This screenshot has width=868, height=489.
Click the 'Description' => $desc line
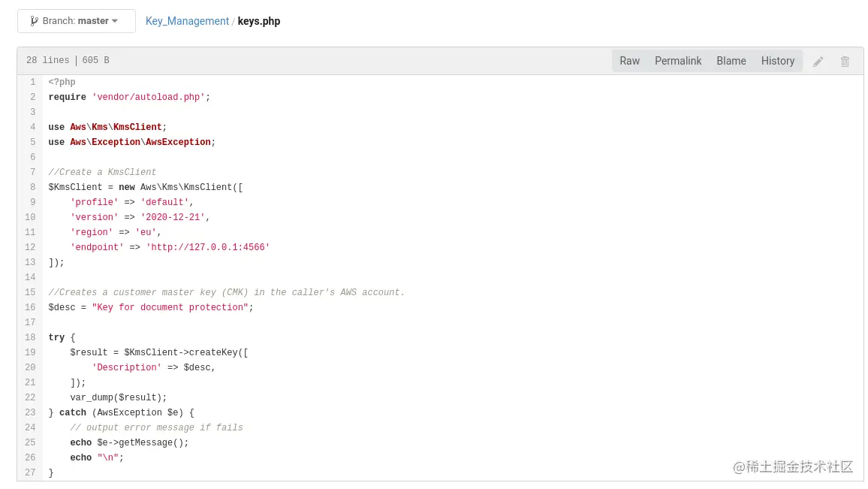coord(153,367)
